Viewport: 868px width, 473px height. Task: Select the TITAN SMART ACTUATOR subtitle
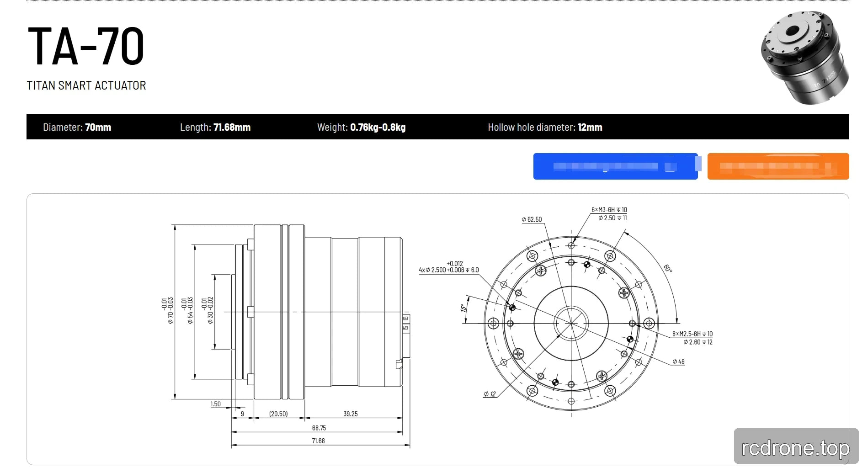[86, 85]
